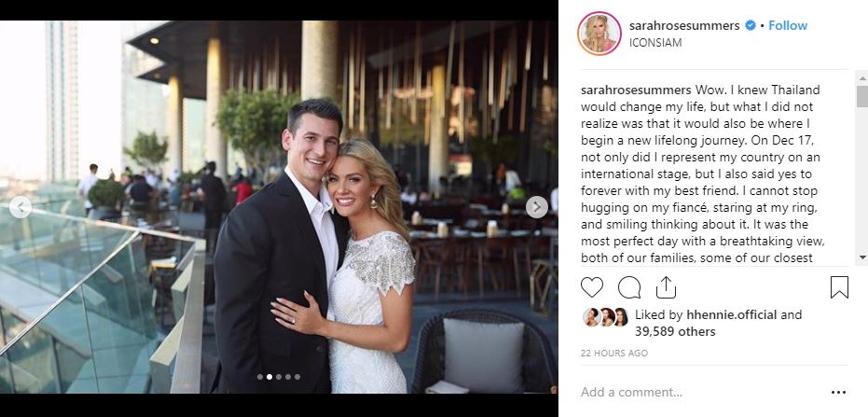Image resolution: width=868 pixels, height=417 pixels.
Task: Click the blue verified badge
Action: [751, 25]
